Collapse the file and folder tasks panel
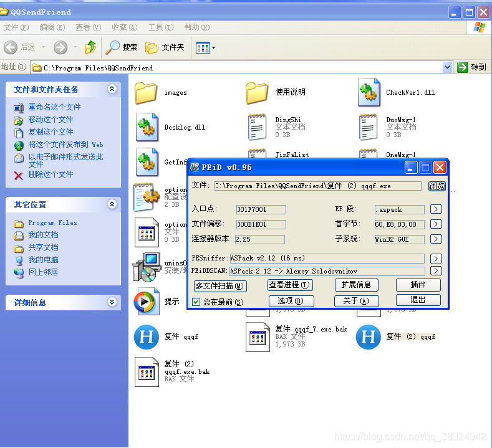This screenshot has height=448, width=492. [x=112, y=89]
